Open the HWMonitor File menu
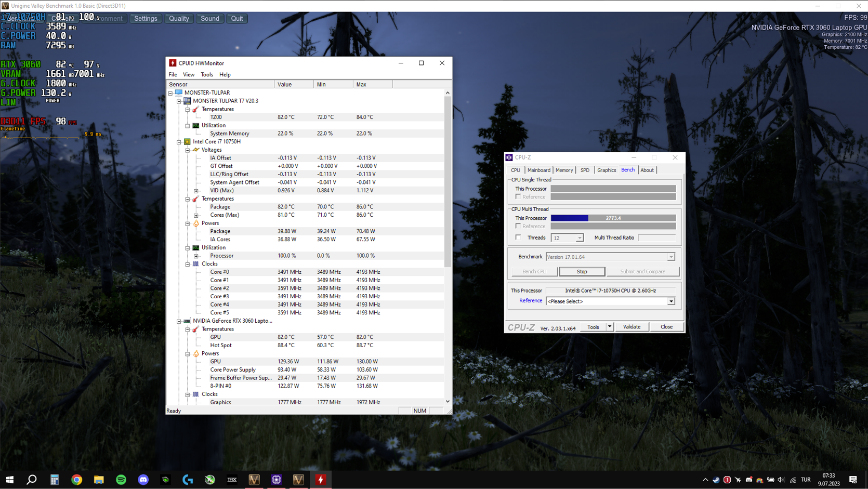 point(173,75)
